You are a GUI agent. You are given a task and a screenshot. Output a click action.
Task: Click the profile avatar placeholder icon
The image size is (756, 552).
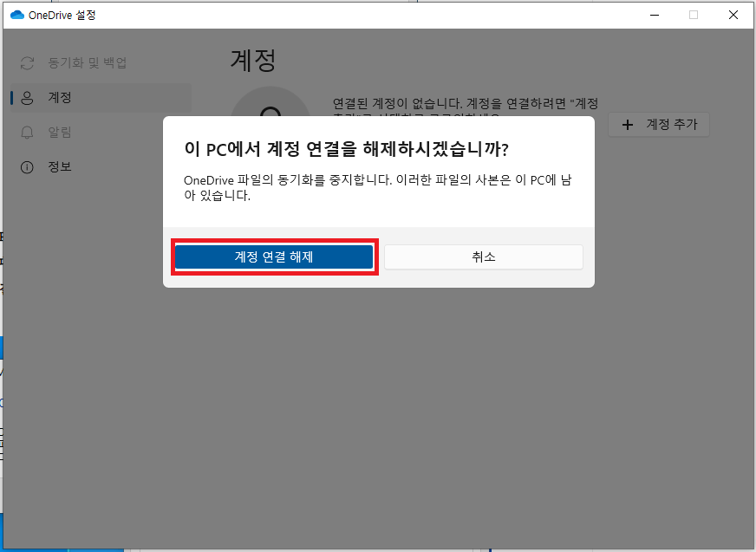coord(270,104)
